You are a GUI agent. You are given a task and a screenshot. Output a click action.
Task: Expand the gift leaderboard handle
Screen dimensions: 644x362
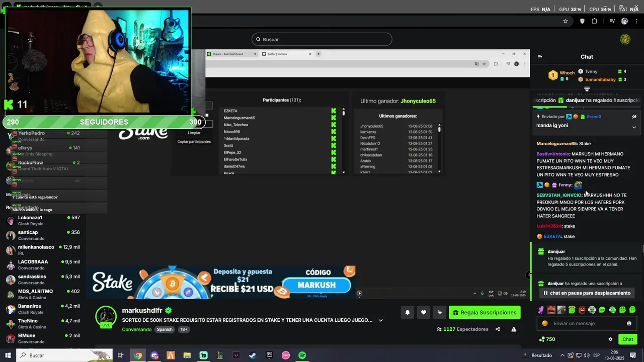(x=587, y=89)
